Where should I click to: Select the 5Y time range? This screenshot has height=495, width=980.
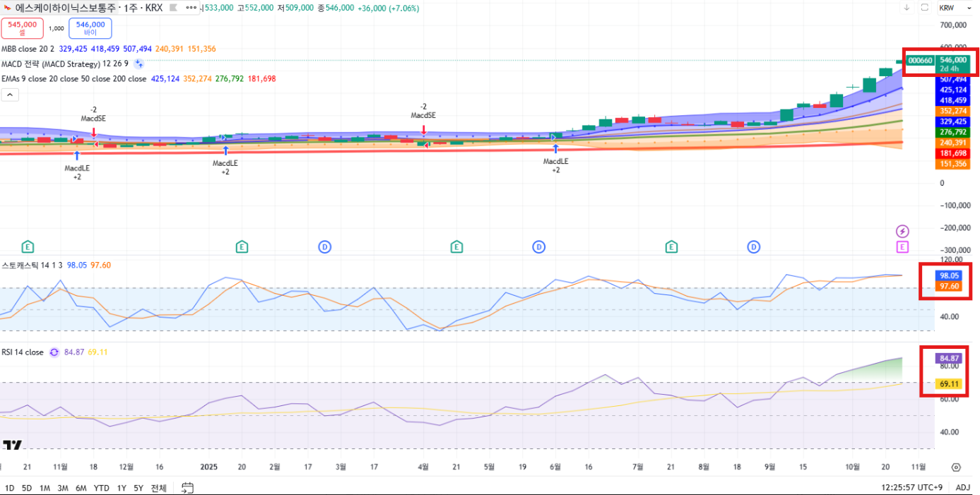click(x=138, y=488)
